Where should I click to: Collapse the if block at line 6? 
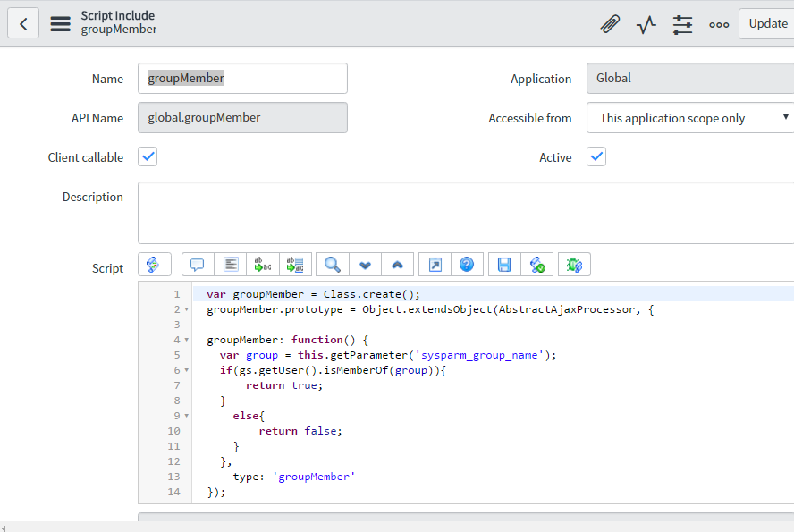(x=187, y=370)
